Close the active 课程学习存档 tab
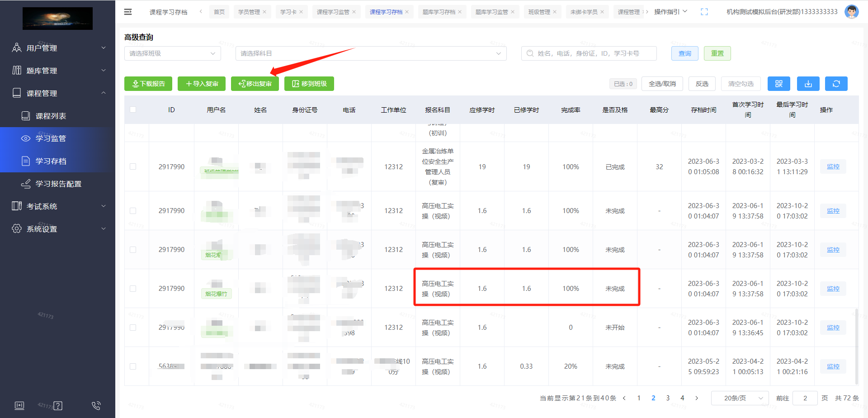 (x=407, y=12)
